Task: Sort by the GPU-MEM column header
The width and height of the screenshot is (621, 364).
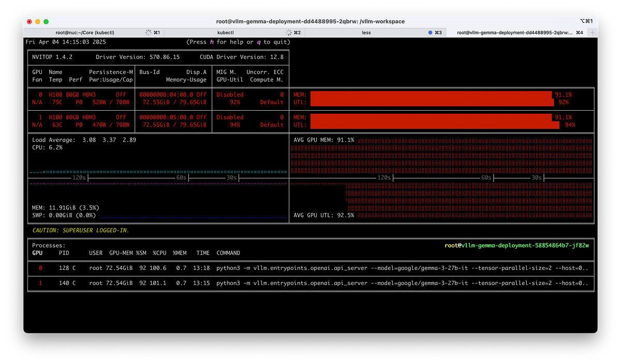Action: [x=121, y=253]
